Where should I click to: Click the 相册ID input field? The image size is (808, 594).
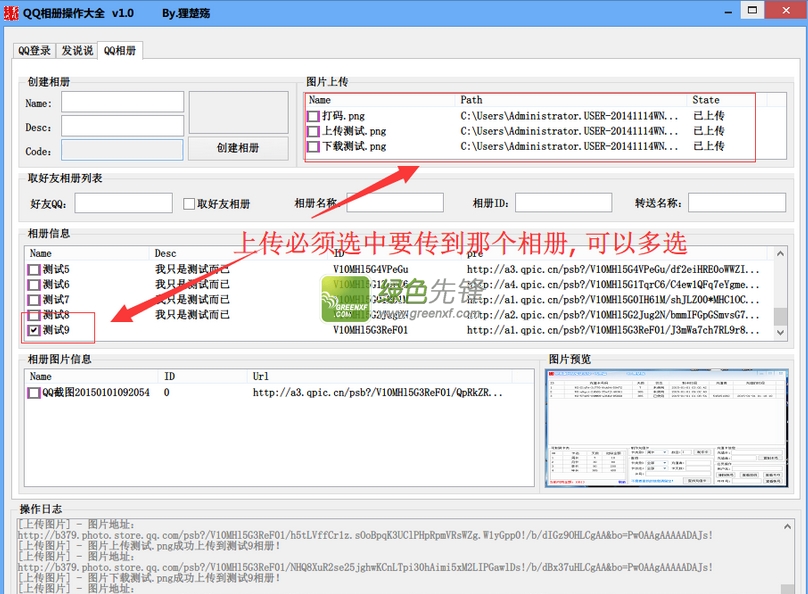coord(564,202)
